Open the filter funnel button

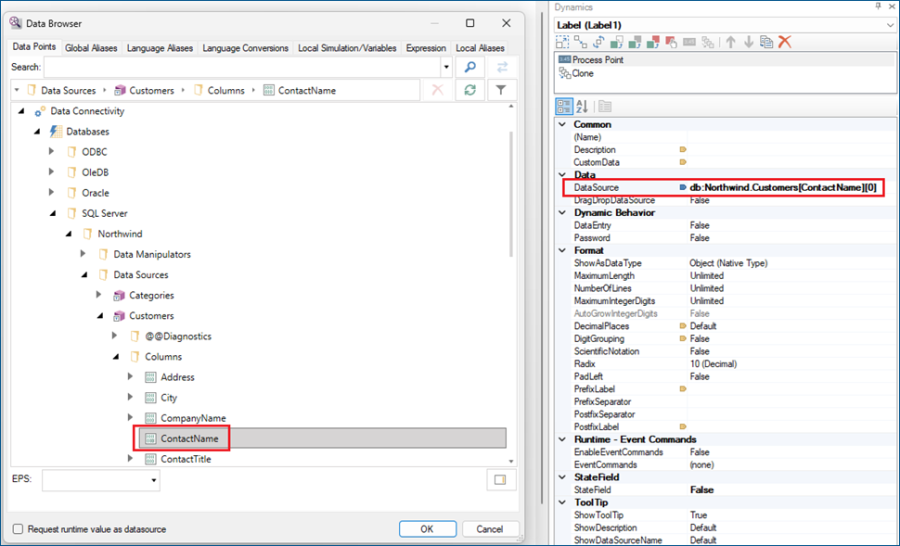(x=501, y=90)
